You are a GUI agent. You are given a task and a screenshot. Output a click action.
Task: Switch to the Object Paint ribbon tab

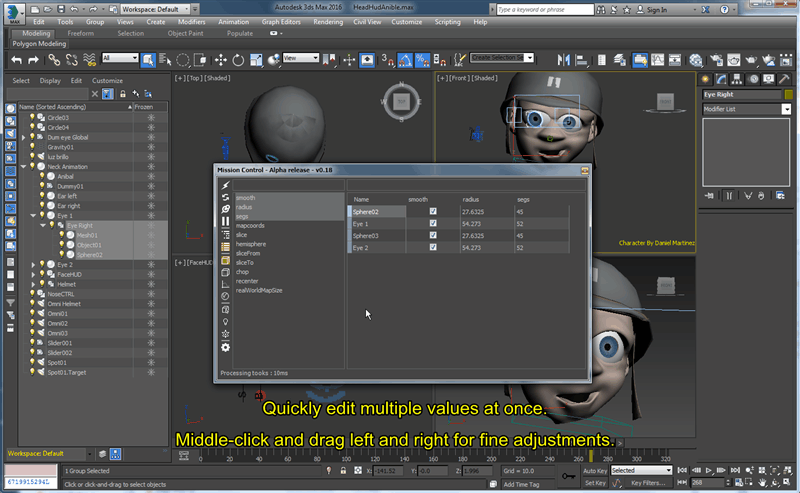[x=185, y=33]
